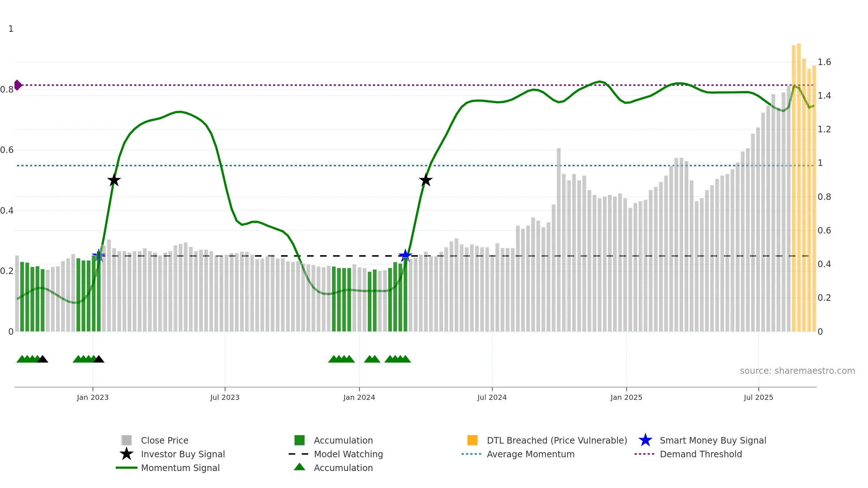
Task: Click the orange DTL Breached legend swatch
Action: pyautogui.click(x=472, y=440)
